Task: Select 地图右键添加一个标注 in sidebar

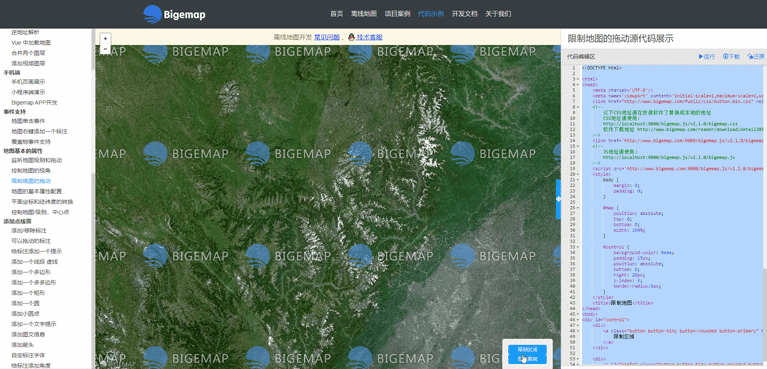Action: (x=39, y=131)
